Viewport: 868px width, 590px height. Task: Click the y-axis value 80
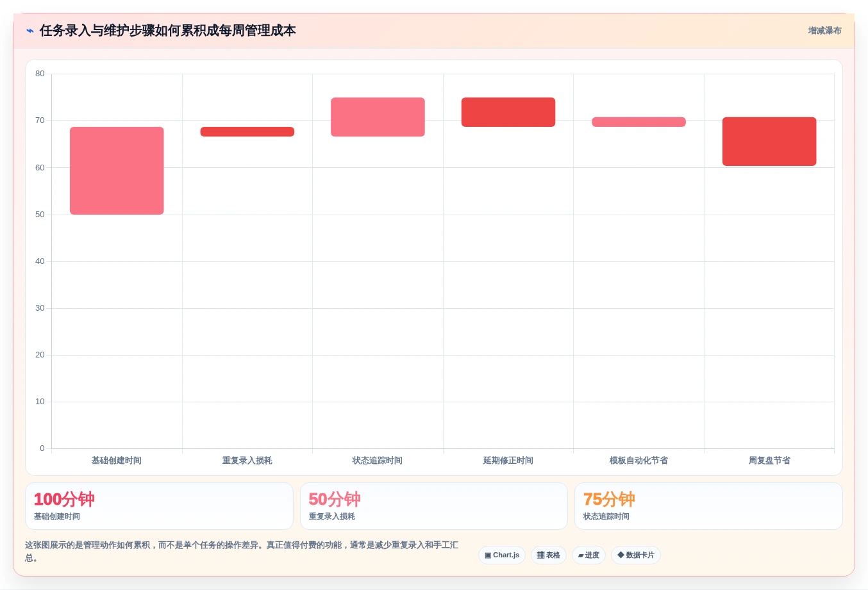(x=40, y=74)
